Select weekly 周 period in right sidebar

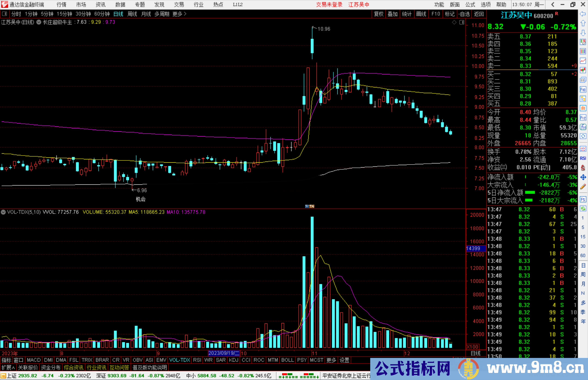click(583, 274)
